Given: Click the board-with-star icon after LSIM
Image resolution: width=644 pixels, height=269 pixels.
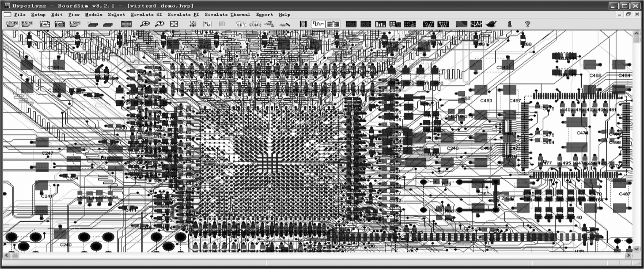Looking at the screenshot, I should click(93, 24).
